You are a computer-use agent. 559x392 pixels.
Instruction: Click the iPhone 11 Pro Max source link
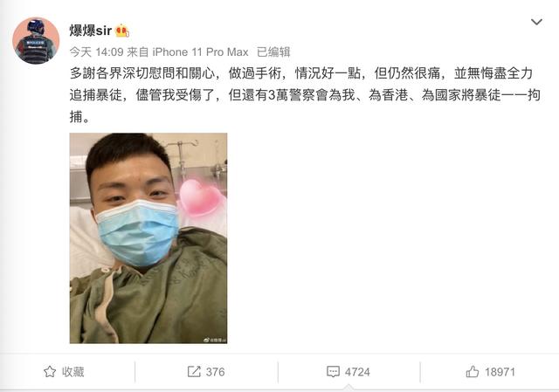pyautogui.click(x=200, y=52)
